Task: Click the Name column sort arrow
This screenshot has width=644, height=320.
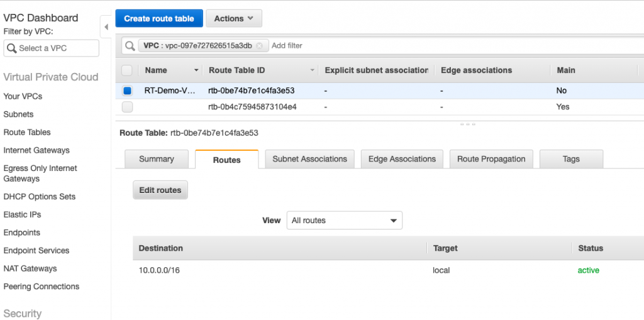Action: (196, 70)
